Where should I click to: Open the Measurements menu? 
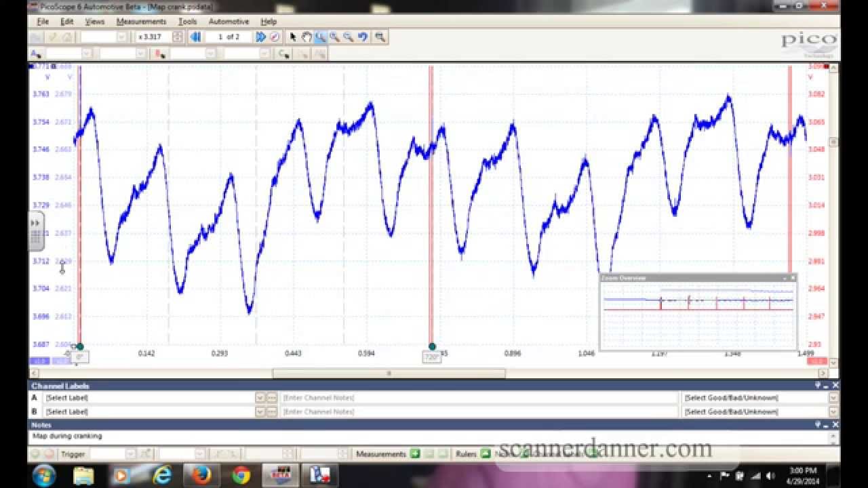click(141, 22)
